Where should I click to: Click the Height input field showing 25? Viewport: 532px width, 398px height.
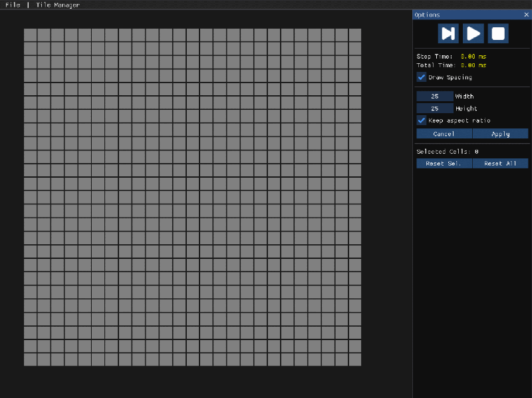[x=435, y=108]
